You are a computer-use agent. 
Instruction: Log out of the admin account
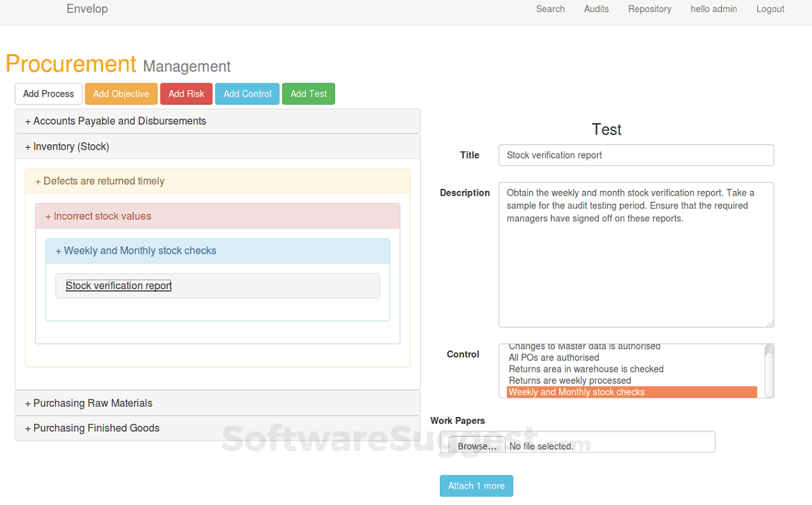pyautogui.click(x=770, y=9)
